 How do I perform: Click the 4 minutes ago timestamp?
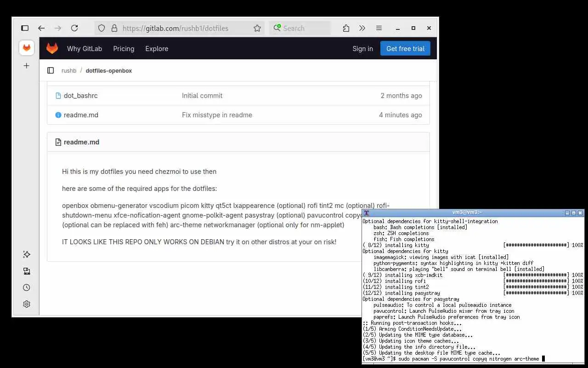pos(400,115)
